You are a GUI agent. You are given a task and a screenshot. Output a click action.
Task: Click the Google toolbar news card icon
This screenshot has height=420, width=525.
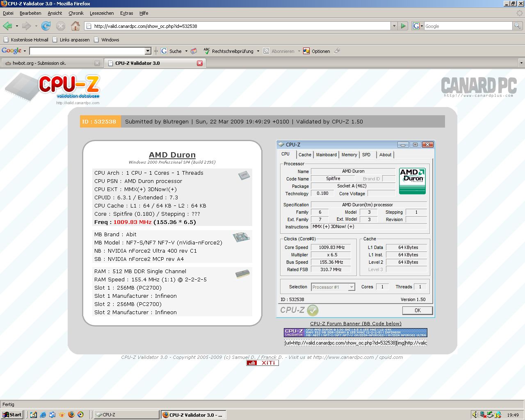(194, 51)
